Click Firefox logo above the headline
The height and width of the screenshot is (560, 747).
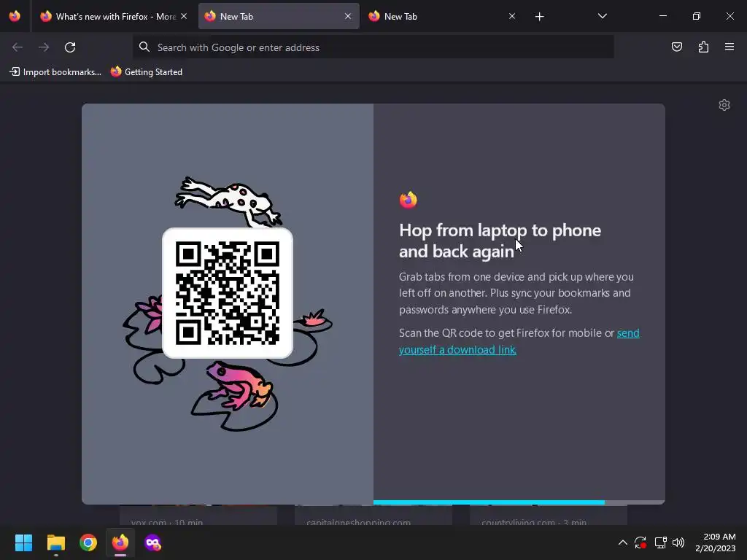tap(409, 200)
